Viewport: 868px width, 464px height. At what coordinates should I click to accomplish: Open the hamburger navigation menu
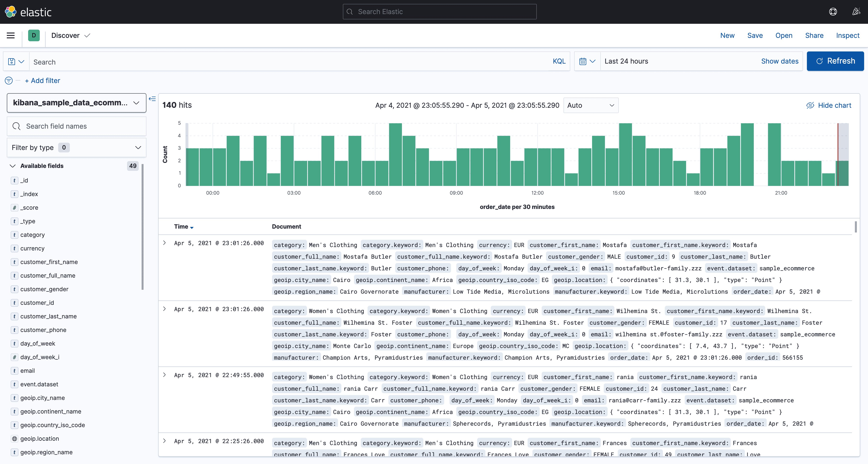(11, 35)
